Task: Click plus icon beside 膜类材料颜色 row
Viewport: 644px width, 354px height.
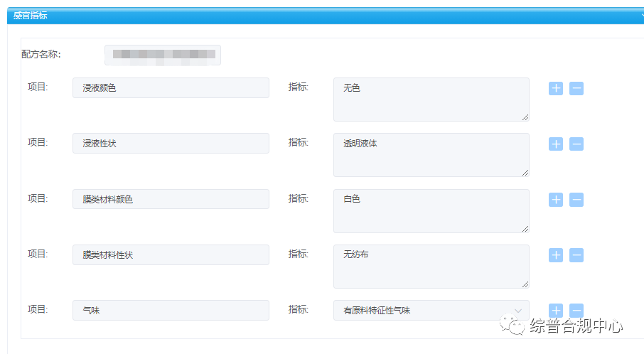Action: click(x=555, y=200)
